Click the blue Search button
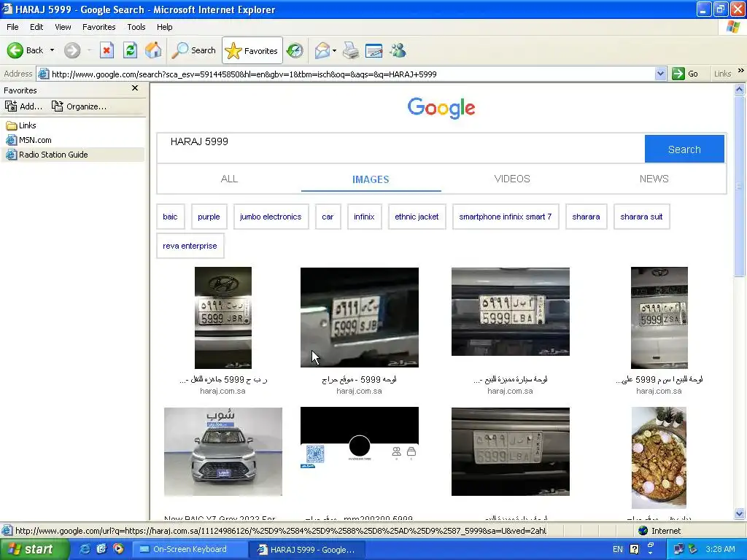747x560 pixels. [684, 149]
